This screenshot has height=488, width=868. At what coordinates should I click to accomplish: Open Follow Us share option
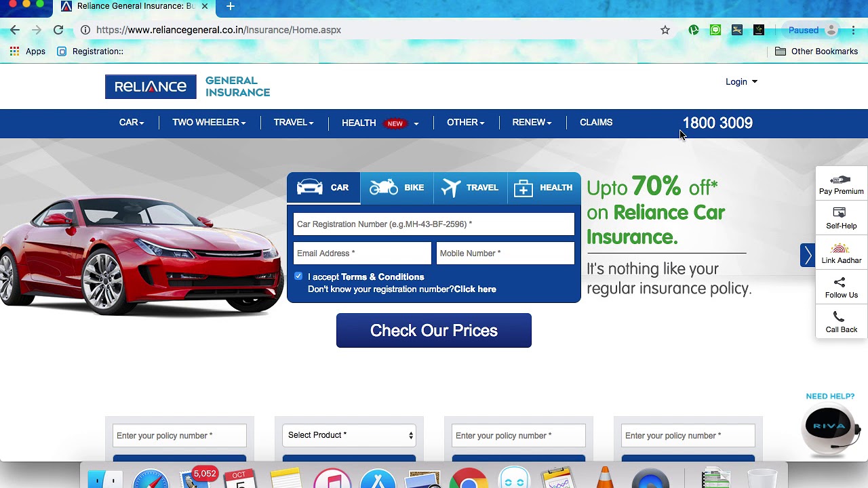click(x=842, y=288)
